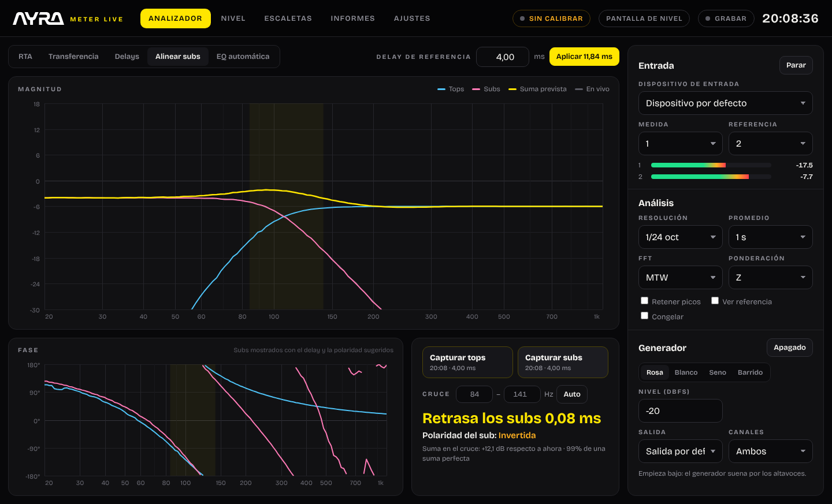Screen dimensions: 832x504
Task: Open the Escaletas menu item
Action: [x=288, y=18]
